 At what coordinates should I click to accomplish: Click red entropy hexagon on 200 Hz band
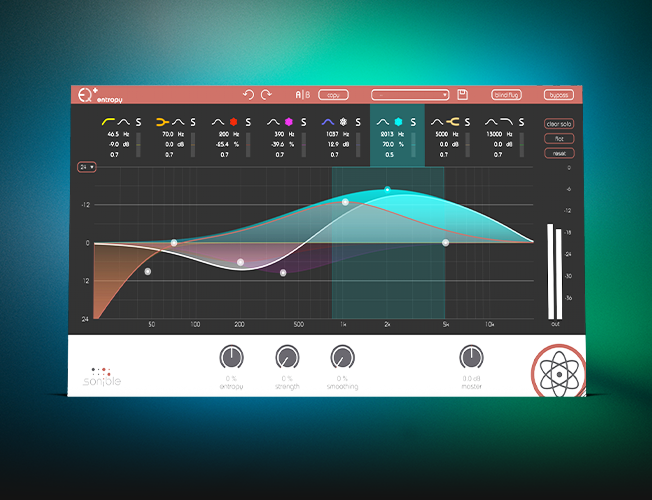pos(234,122)
